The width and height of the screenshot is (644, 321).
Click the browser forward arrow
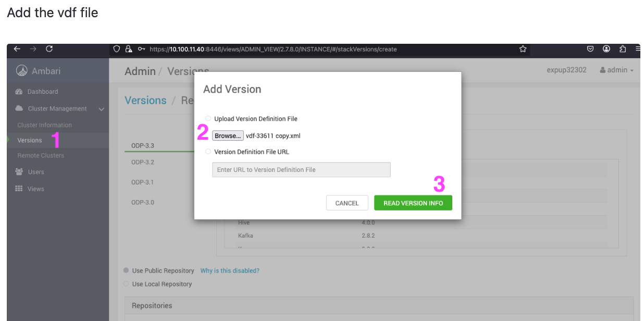click(x=33, y=49)
